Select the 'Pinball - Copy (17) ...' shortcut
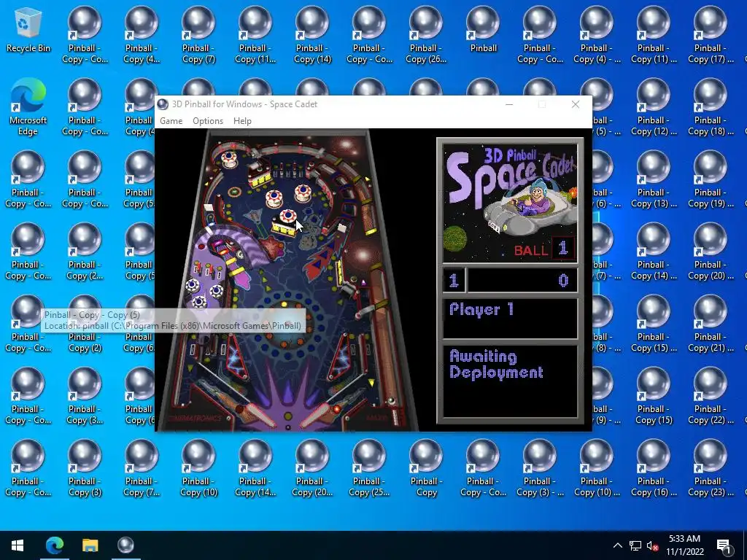This screenshot has width=747, height=560. (711, 35)
